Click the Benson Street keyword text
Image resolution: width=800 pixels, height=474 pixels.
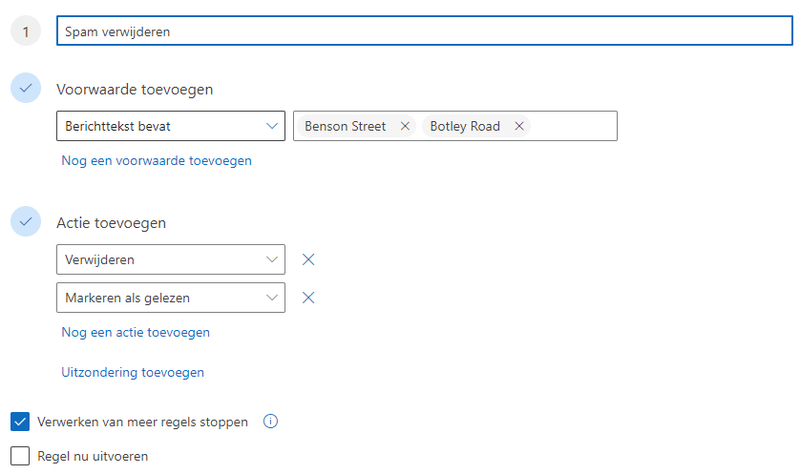[345, 127]
